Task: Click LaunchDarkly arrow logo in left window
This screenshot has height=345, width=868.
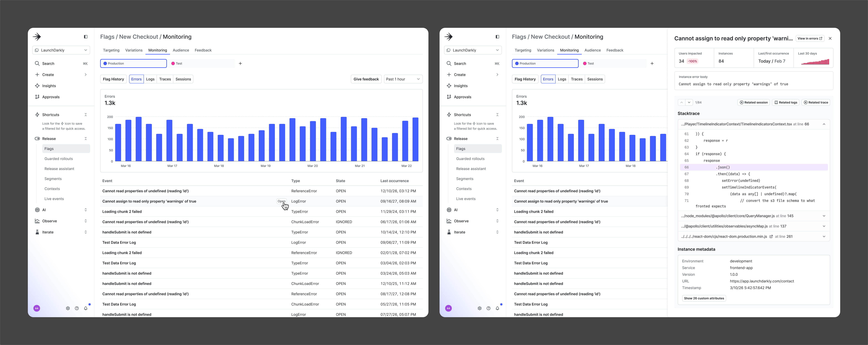Action: click(x=37, y=37)
